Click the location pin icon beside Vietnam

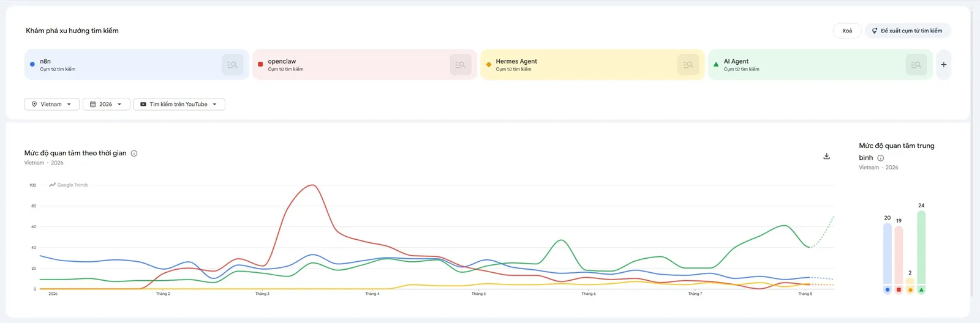click(x=34, y=104)
